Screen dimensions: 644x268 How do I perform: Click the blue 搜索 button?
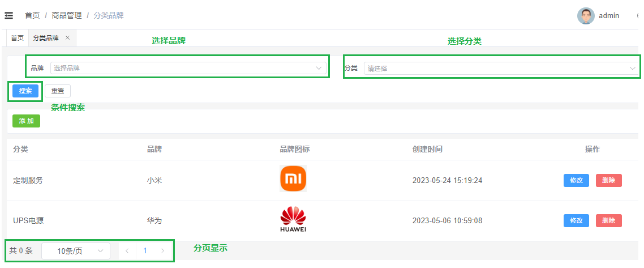[x=25, y=91]
